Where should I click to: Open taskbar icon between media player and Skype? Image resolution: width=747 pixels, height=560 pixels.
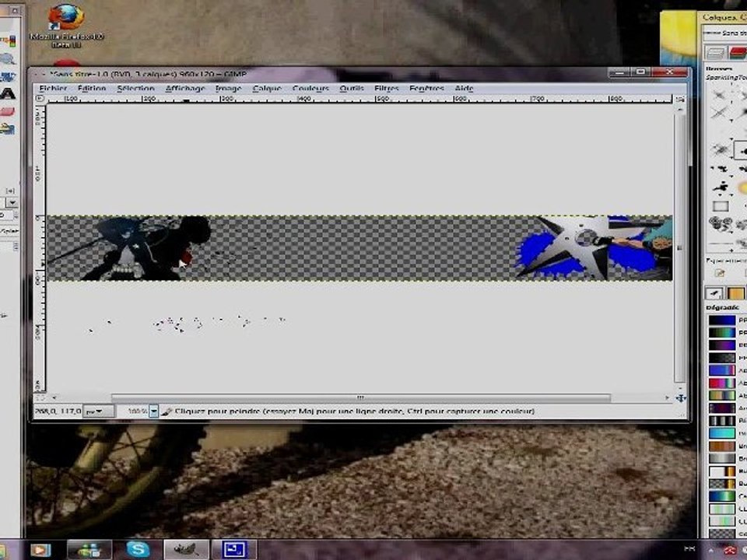click(x=89, y=550)
